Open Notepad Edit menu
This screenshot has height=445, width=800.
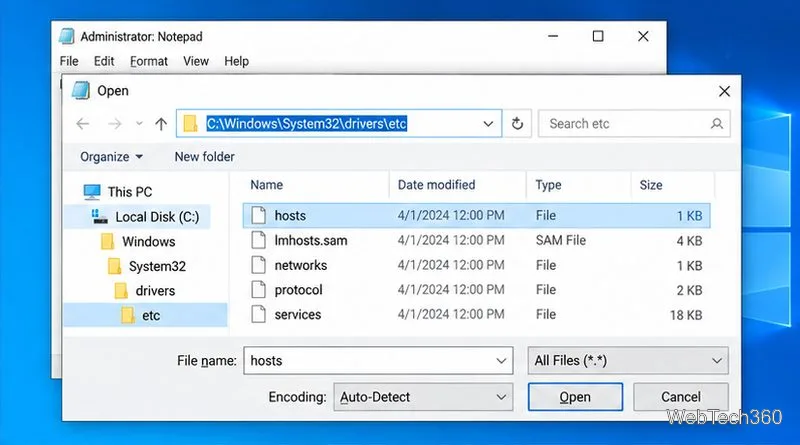tap(104, 61)
